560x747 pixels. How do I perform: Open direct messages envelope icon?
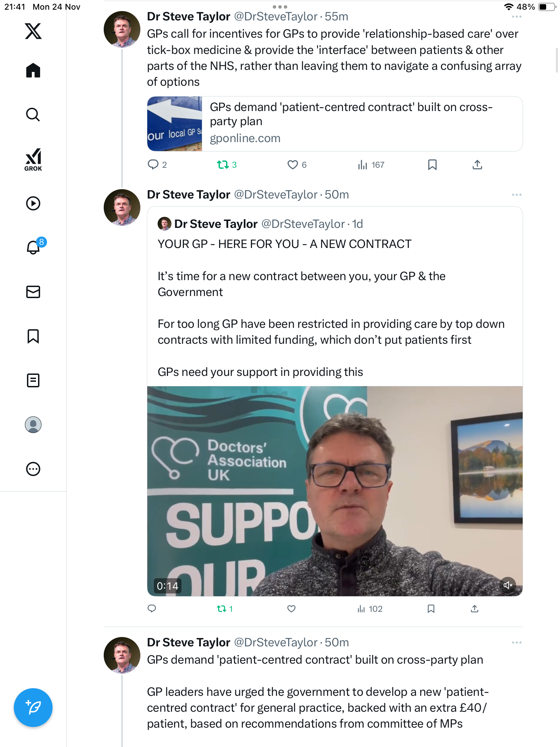point(33,292)
